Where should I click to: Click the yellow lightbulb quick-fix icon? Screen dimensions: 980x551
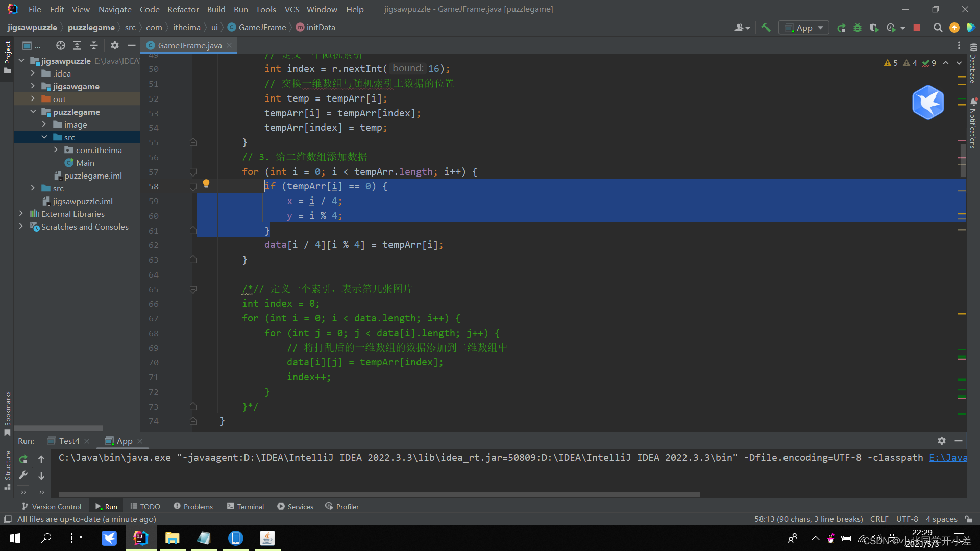click(206, 184)
